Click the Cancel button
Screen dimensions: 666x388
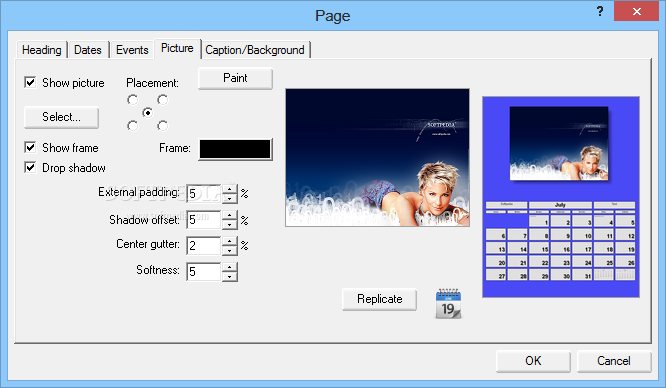(614, 361)
